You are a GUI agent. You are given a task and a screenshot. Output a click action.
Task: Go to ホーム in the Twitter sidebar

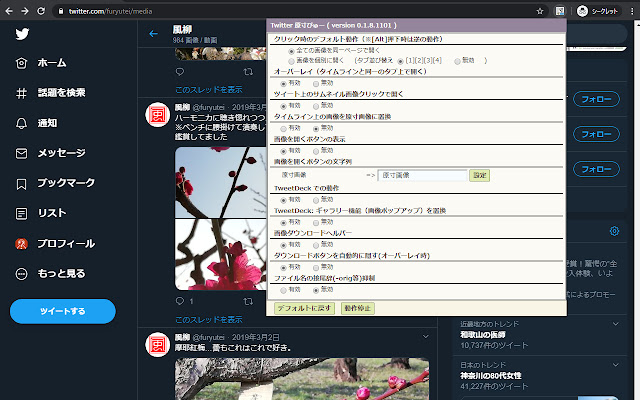click(41, 63)
